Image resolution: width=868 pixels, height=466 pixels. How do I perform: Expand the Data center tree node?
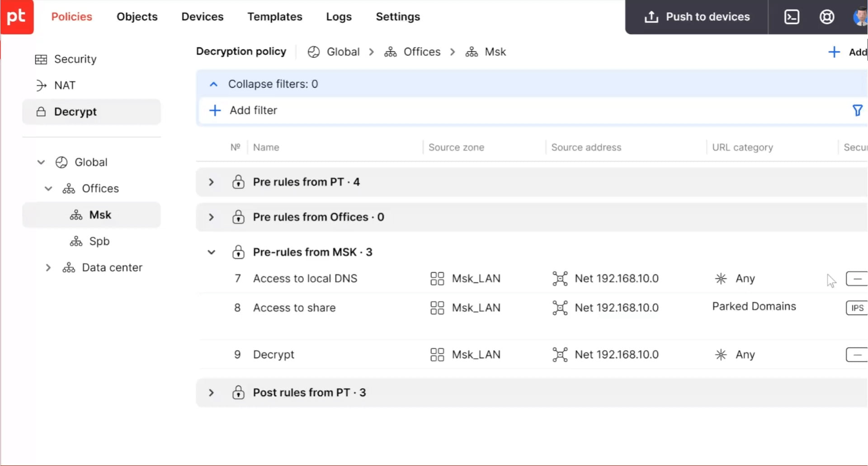click(x=48, y=268)
